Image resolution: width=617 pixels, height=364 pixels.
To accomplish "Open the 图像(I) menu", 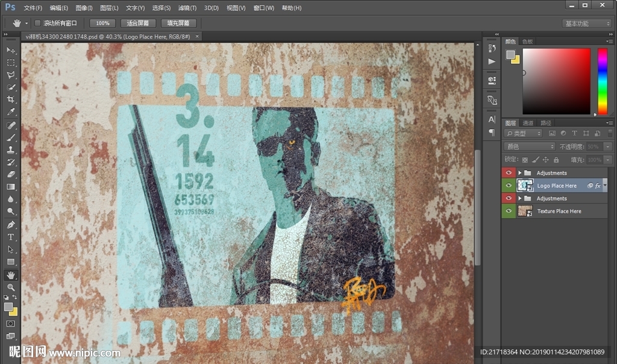I will [84, 8].
